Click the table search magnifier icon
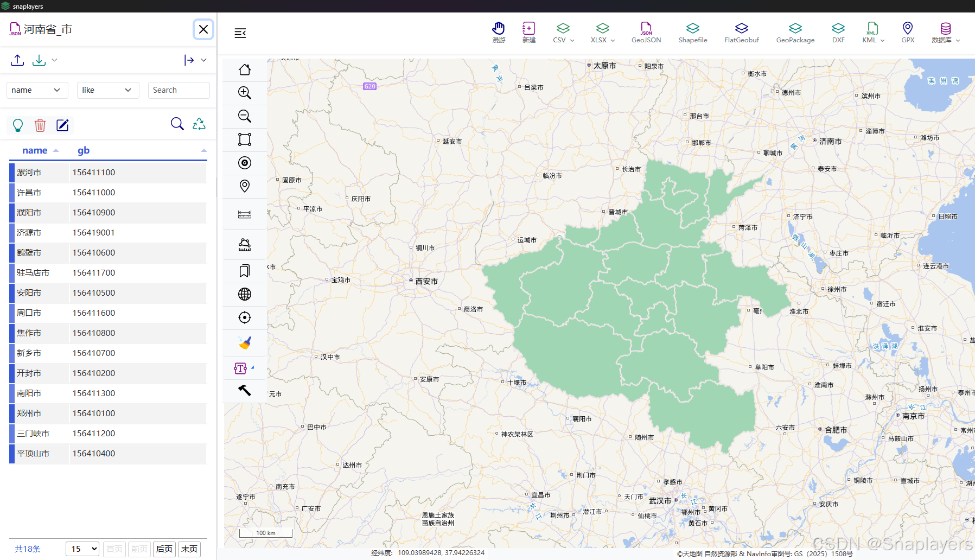 point(177,124)
